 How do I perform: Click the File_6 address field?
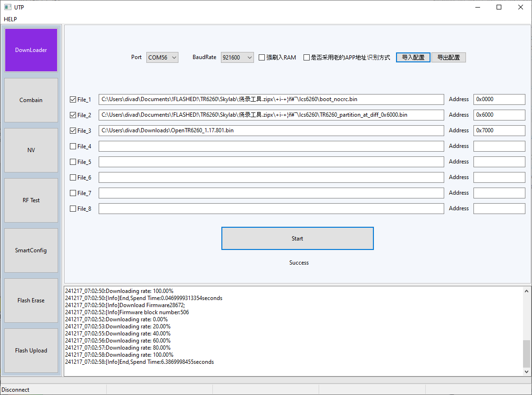[499, 178]
